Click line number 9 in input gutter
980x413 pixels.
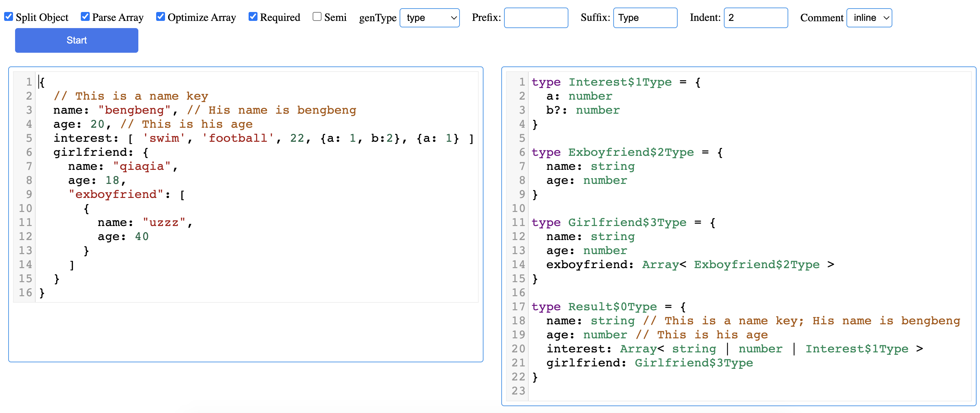click(28, 195)
